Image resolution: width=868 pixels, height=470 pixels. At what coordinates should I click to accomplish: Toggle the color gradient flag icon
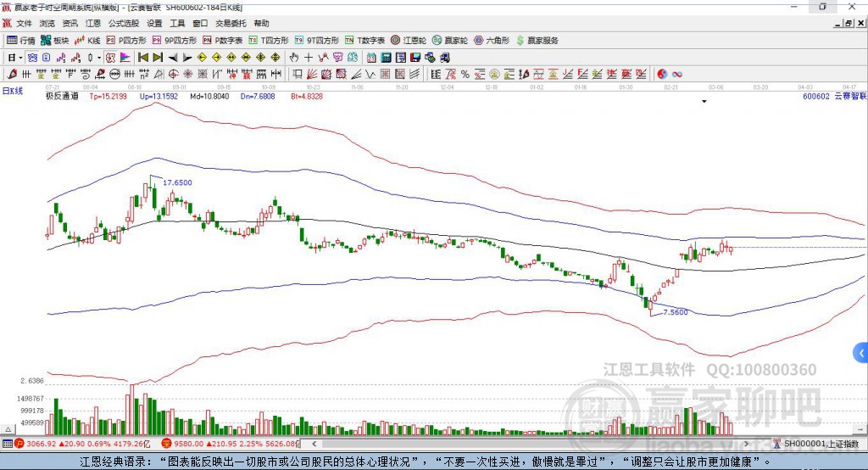[x=125, y=58]
